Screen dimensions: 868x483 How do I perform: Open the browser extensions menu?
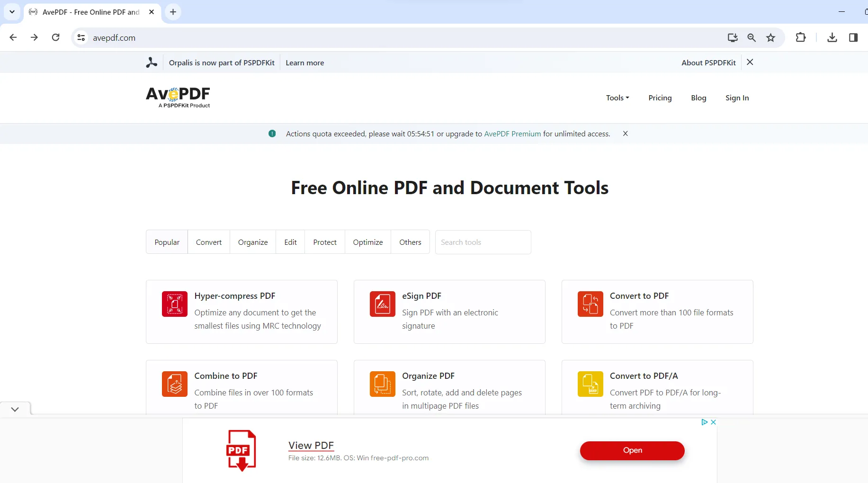(x=801, y=37)
